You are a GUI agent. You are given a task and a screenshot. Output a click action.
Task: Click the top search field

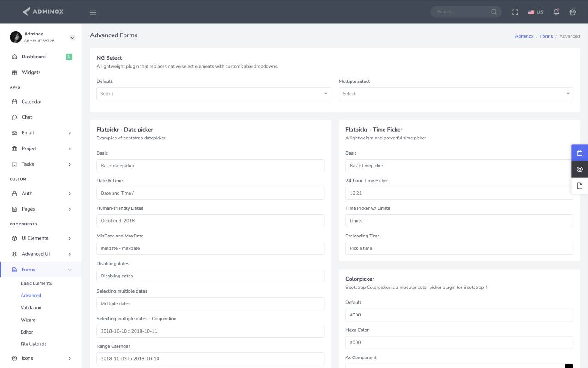pyautogui.click(x=461, y=12)
